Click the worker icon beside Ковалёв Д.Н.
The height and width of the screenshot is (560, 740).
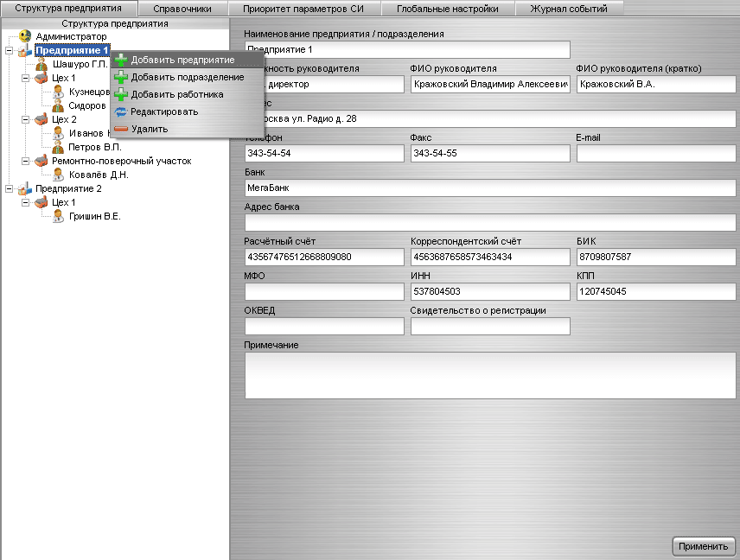coord(59,175)
